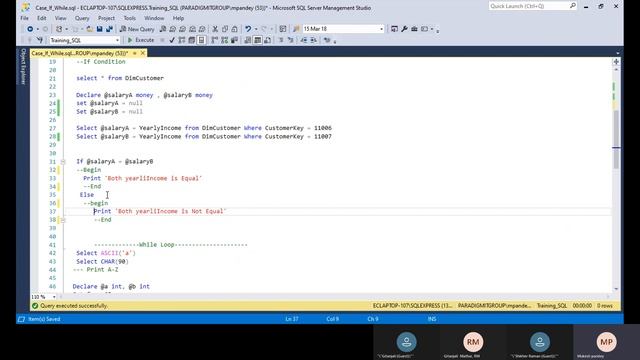Click the Properties wrench icon
640x360 pixels.
tap(404, 29)
